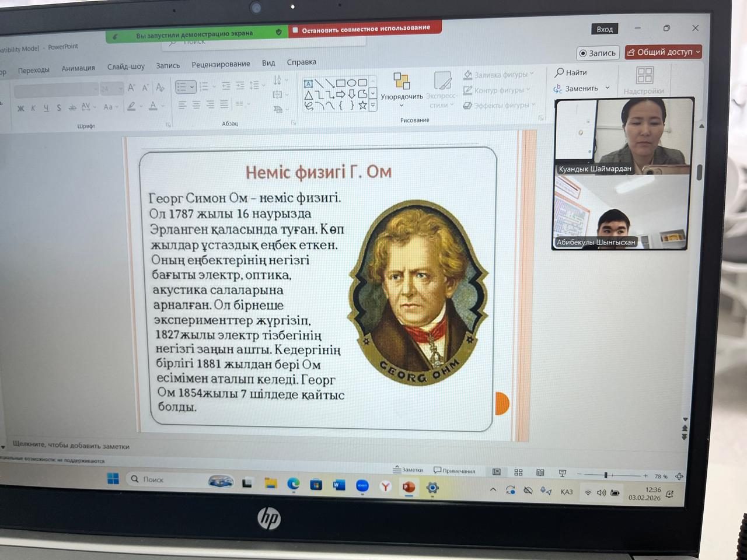Viewport: 747px width, 560px height.
Task: Adjust the zoom slider handle
Action: tap(606, 475)
